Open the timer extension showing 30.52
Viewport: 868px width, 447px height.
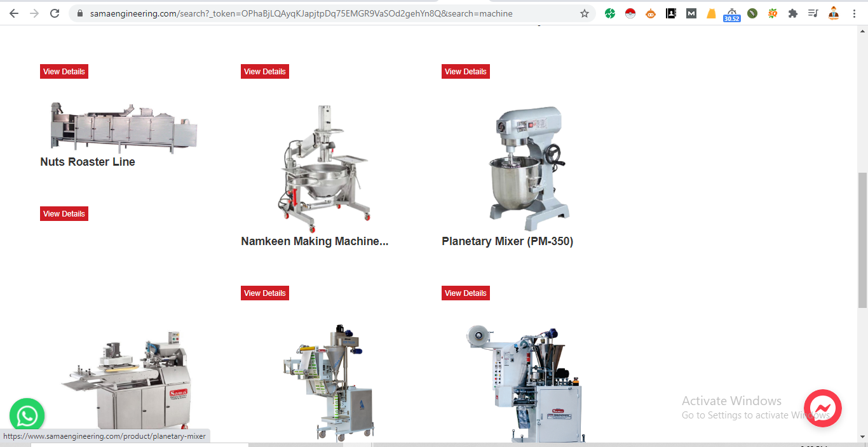(x=732, y=15)
